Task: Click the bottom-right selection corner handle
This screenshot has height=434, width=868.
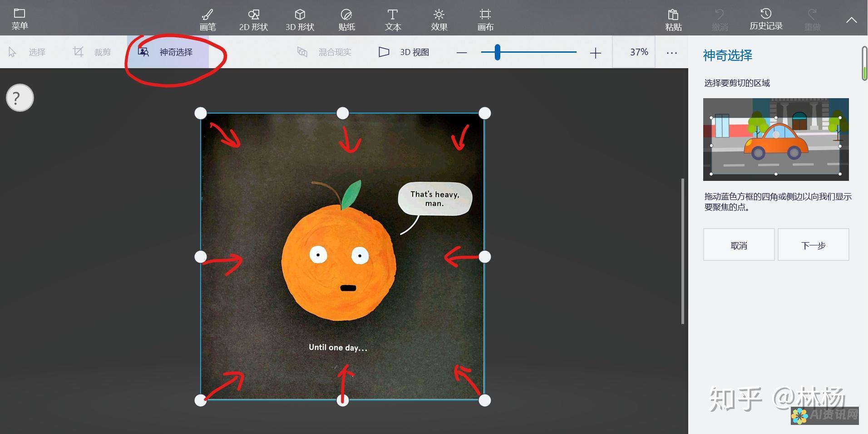Action: (485, 400)
